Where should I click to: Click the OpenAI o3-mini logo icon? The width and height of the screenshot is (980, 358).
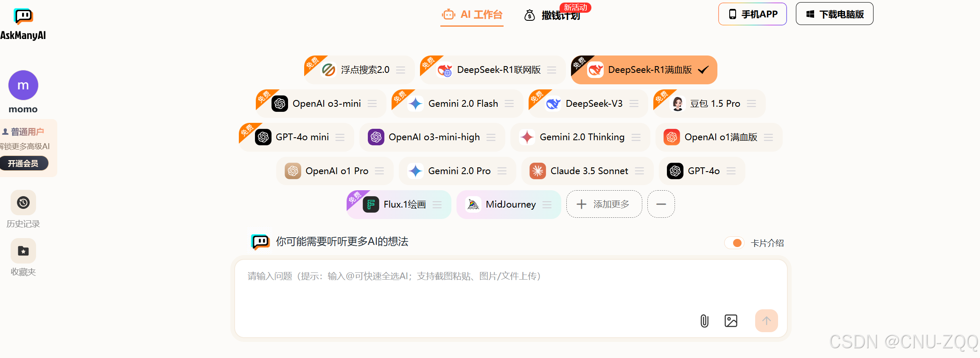point(280,103)
